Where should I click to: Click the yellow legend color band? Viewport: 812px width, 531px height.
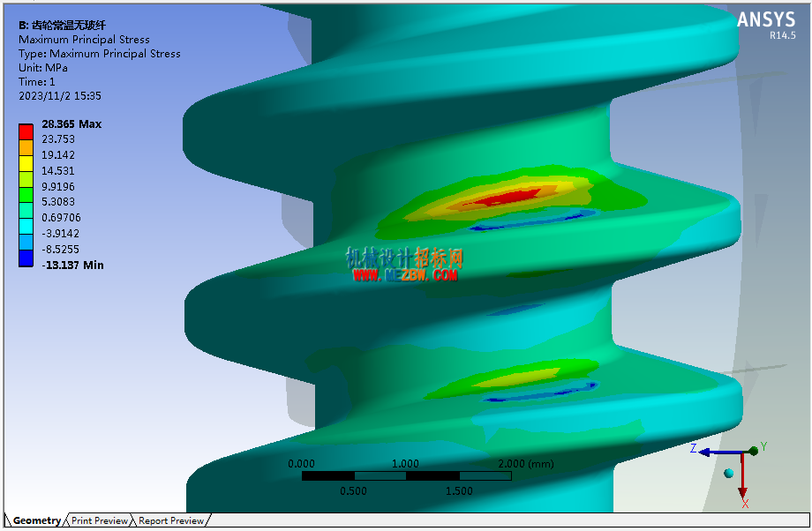coord(26,163)
